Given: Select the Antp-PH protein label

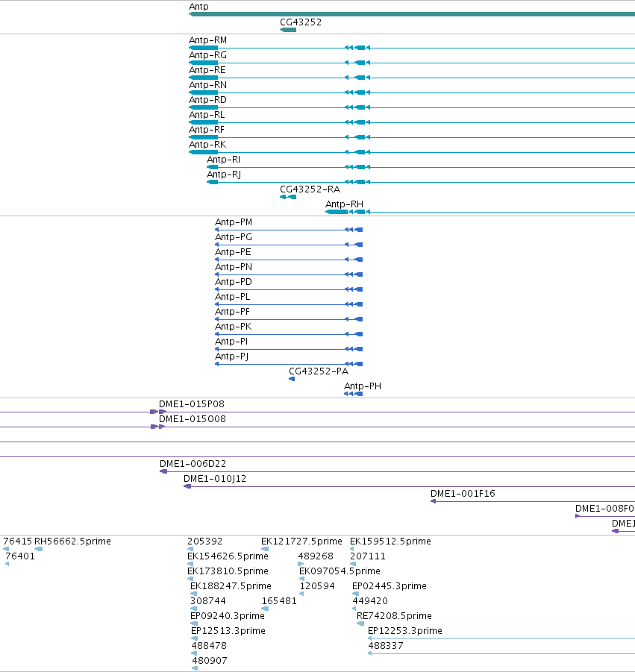Looking at the screenshot, I should (363, 386).
